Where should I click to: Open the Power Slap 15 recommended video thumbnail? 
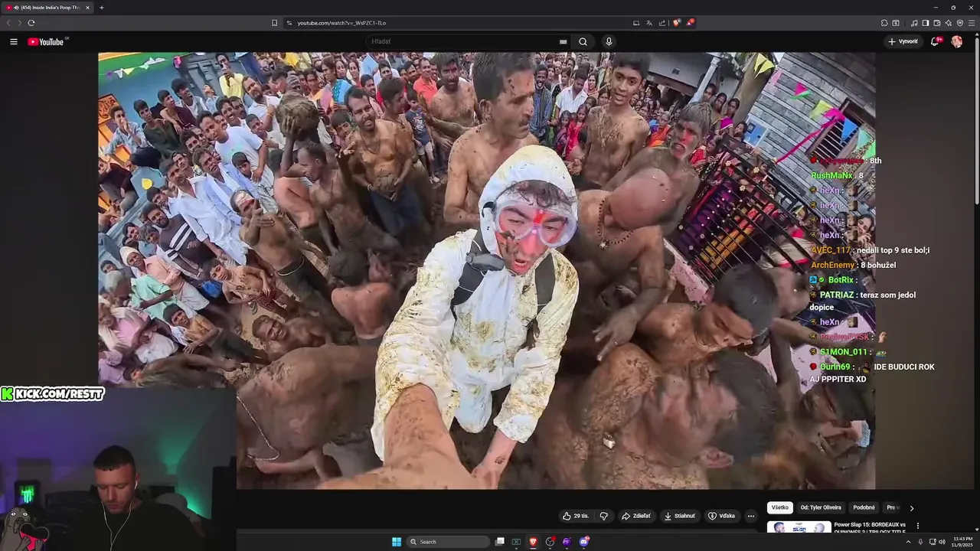point(799,527)
